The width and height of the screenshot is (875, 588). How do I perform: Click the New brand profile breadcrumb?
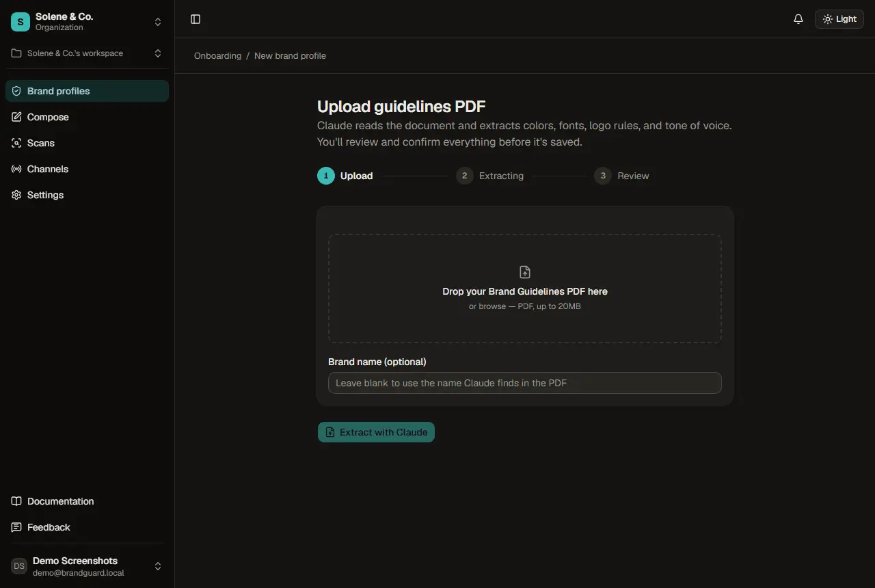coord(290,56)
